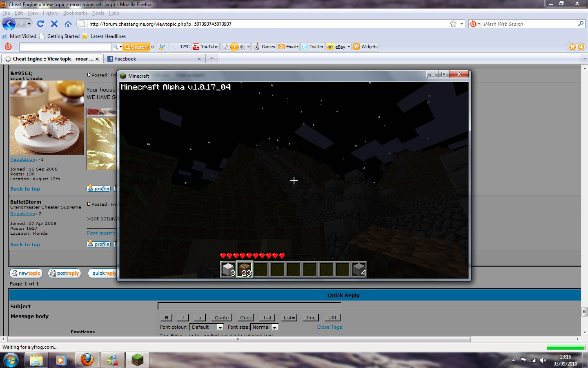Click the forward navigation arrow
Image resolution: width=588 pixels, height=368 pixels.
21,24
